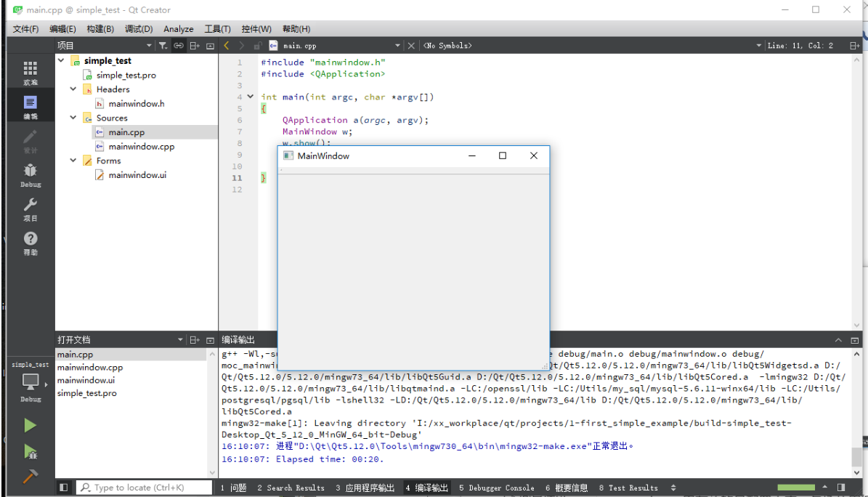868x497 pixels.
Task: Collapse the Forms folder
Action: tap(73, 160)
